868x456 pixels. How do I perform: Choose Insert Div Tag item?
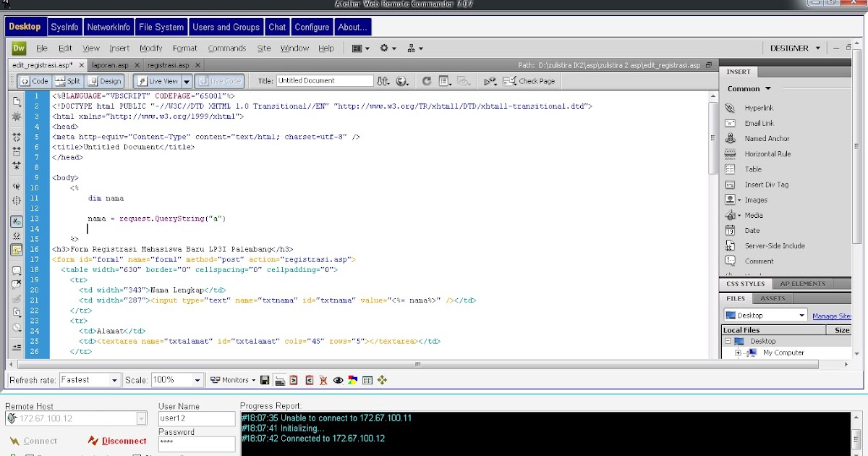coord(766,185)
